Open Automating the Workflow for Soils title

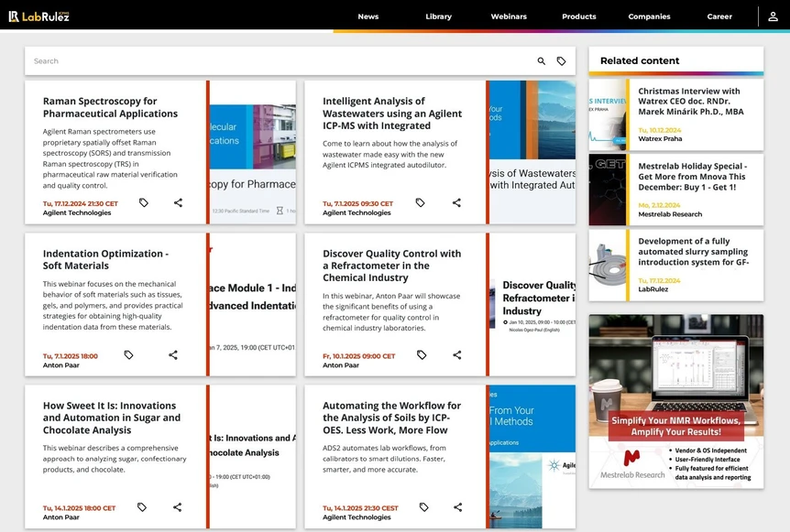click(391, 418)
